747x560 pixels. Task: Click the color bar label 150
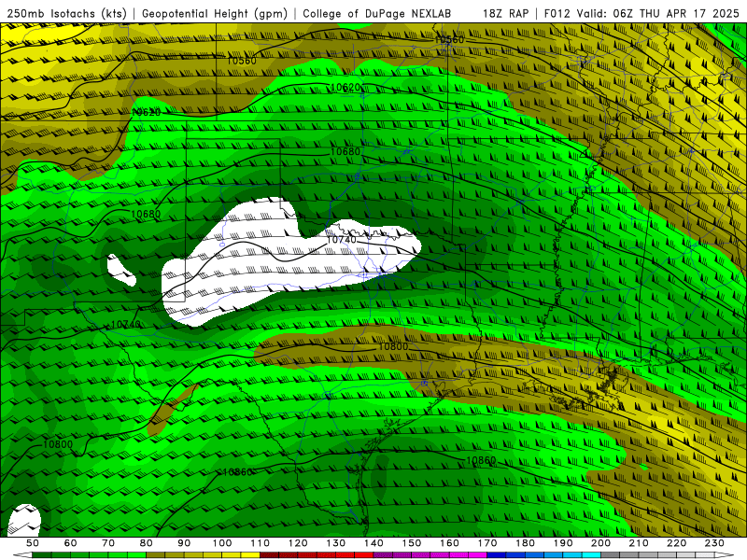click(412, 543)
